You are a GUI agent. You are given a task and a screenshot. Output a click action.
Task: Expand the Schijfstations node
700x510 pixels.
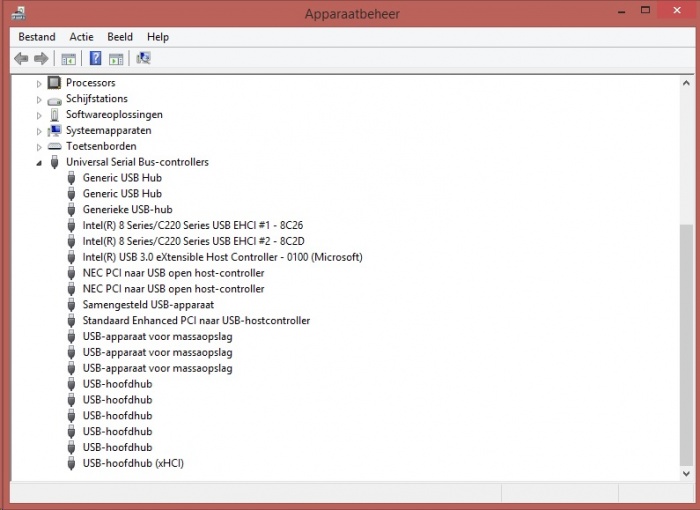[x=39, y=100]
